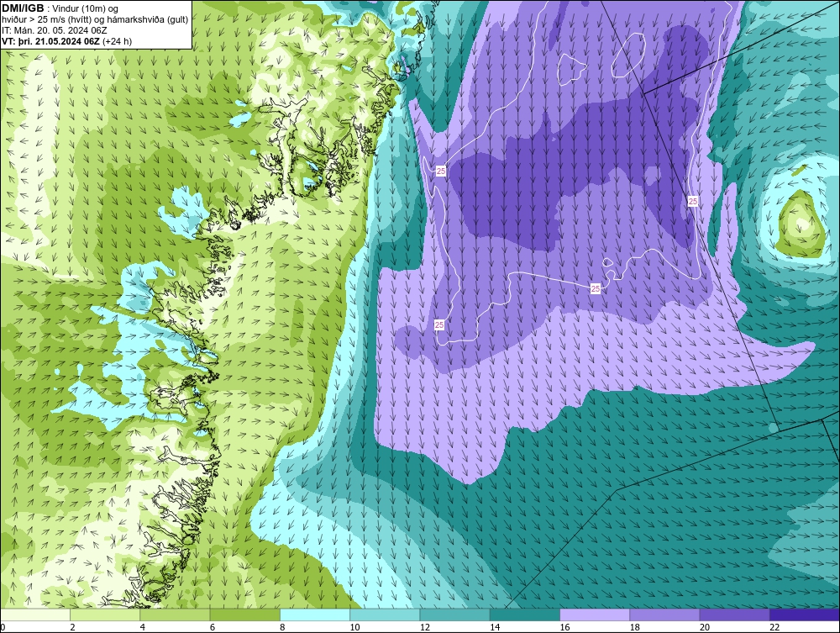Click the legend scale value 14

pyautogui.click(x=495, y=628)
